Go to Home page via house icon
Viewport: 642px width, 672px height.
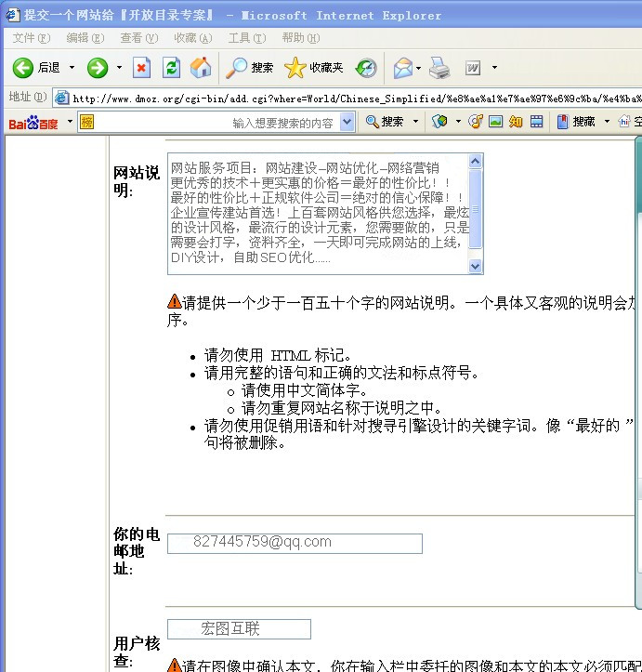click(201, 68)
